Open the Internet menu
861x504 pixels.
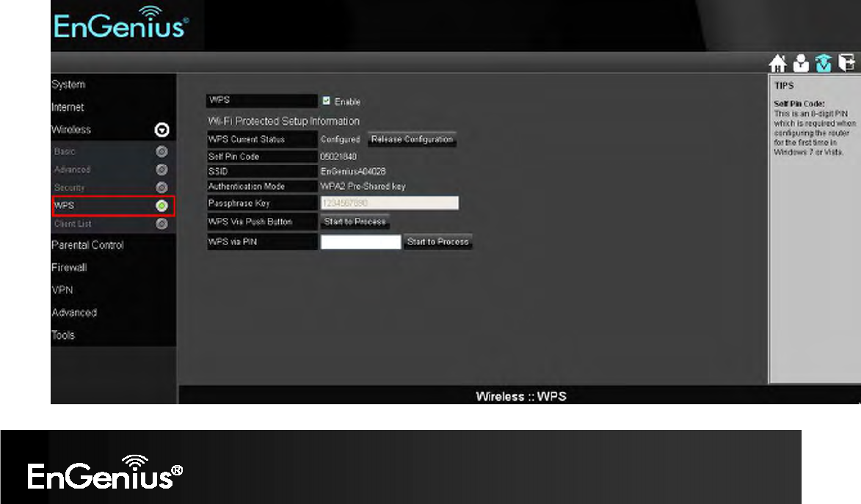point(68,107)
